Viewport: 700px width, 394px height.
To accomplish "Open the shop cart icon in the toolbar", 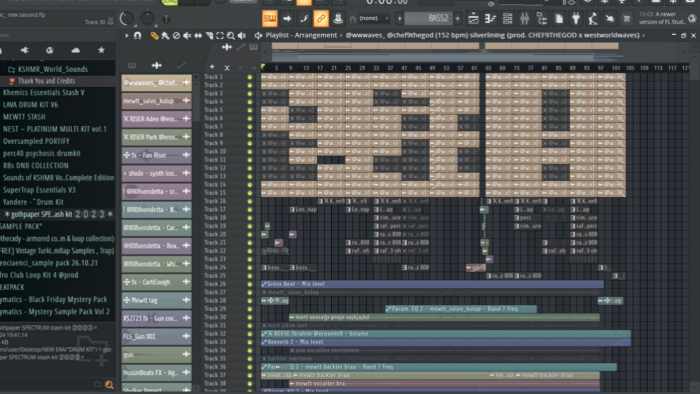I will (x=627, y=18).
